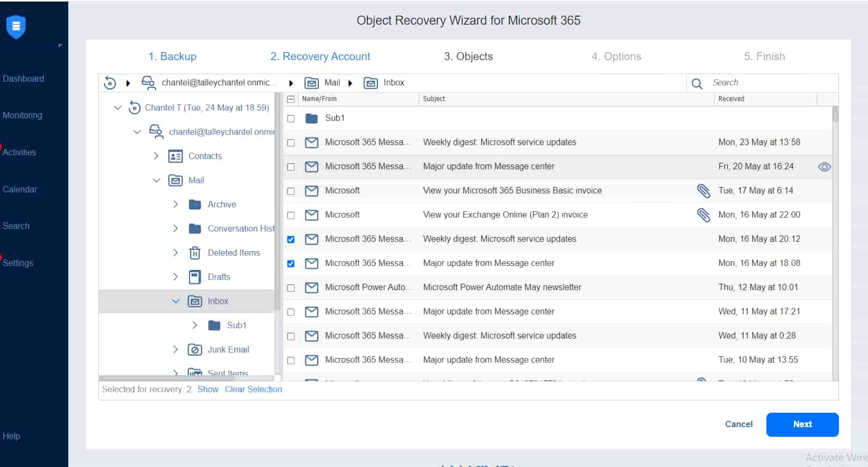Screen dimensions: 868x467
Task: Click the Next button
Action: click(802, 425)
